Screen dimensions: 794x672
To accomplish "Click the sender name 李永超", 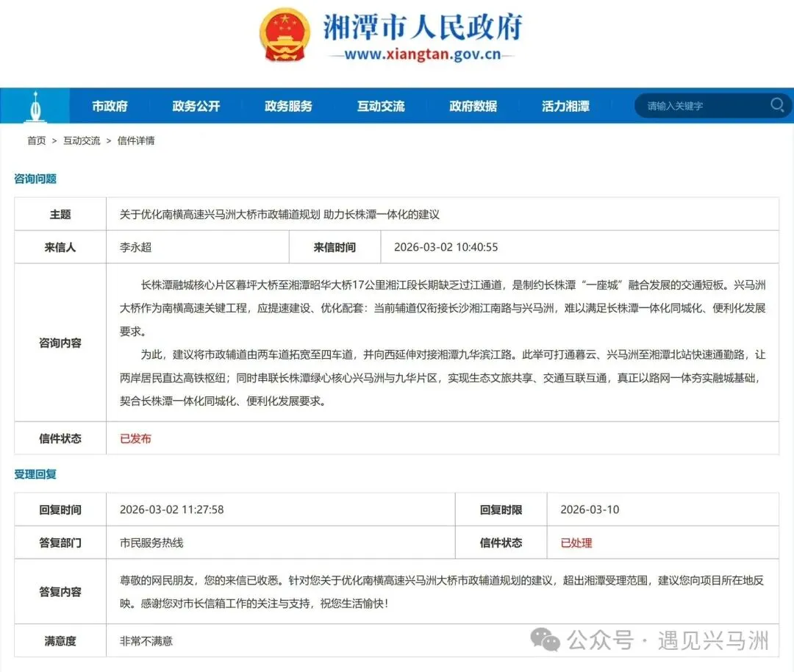I will coord(135,247).
